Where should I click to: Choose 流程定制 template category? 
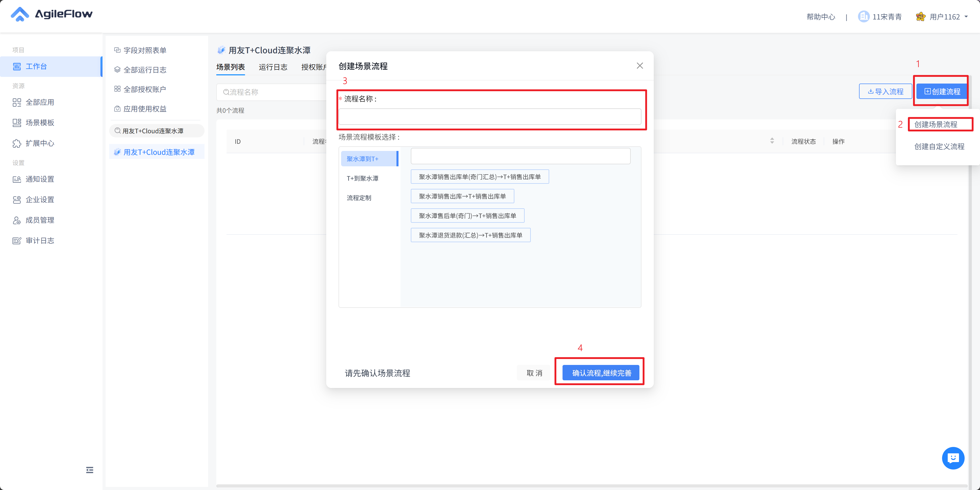(359, 198)
